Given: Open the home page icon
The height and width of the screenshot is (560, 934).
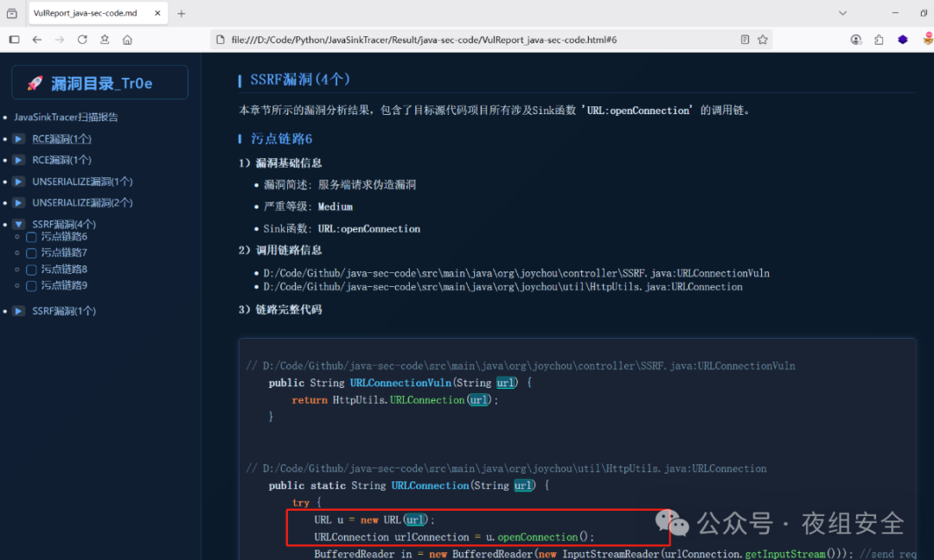Looking at the screenshot, I should (x=127, y=40).
